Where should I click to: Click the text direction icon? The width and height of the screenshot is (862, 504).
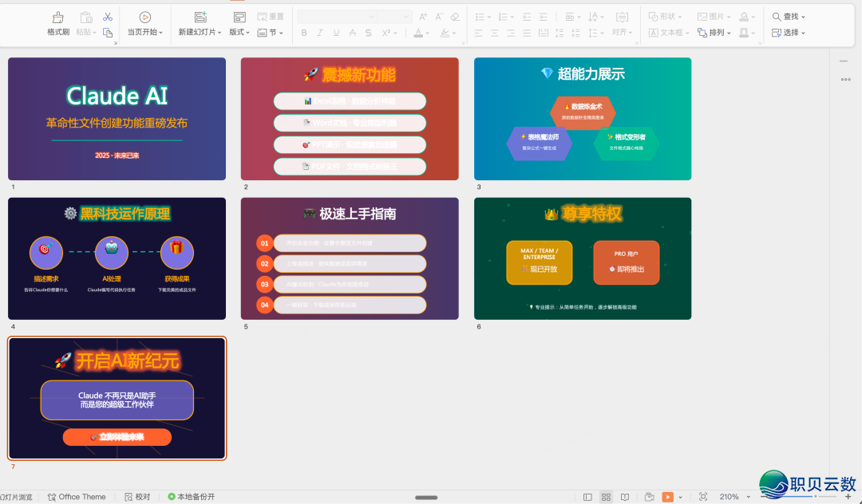pos(592,17)
